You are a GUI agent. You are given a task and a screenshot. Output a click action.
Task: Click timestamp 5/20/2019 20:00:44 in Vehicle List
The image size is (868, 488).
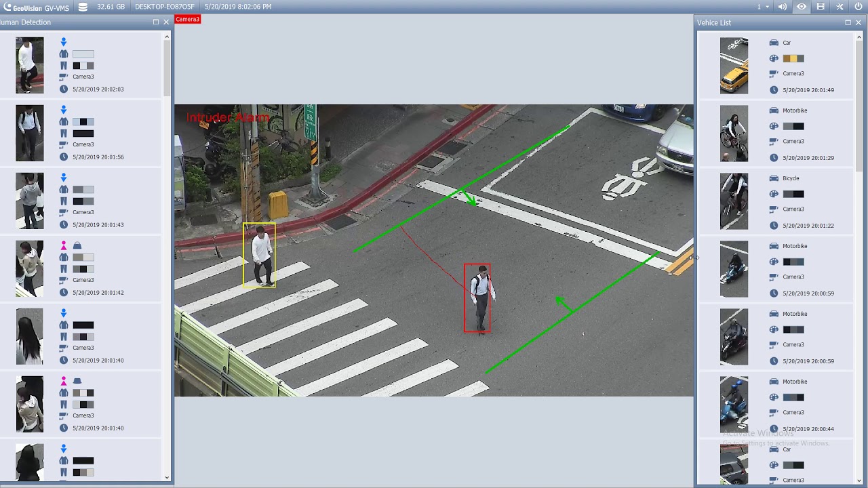pyautogui.click(x=808, y=429)
